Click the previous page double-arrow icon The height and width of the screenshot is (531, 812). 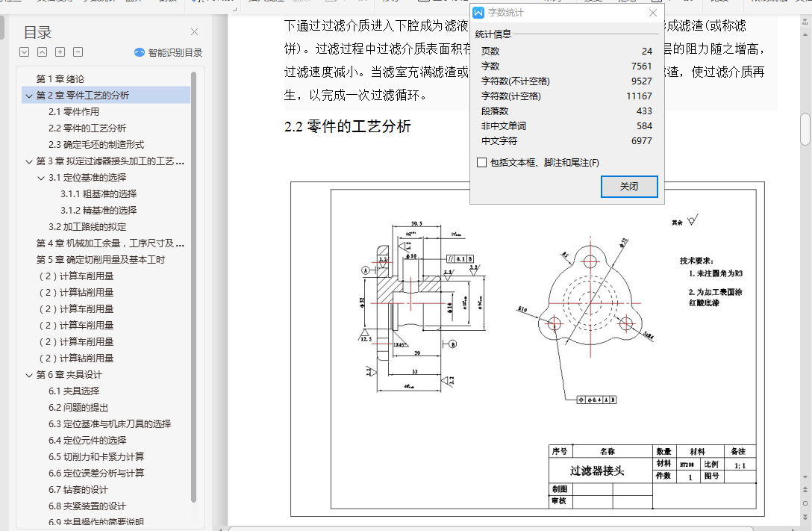805,490
